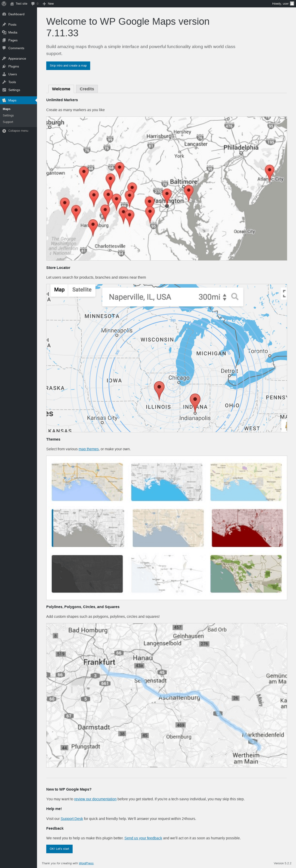
Task: Switch to the Welcome tab
Action: [x=61, y=89]
